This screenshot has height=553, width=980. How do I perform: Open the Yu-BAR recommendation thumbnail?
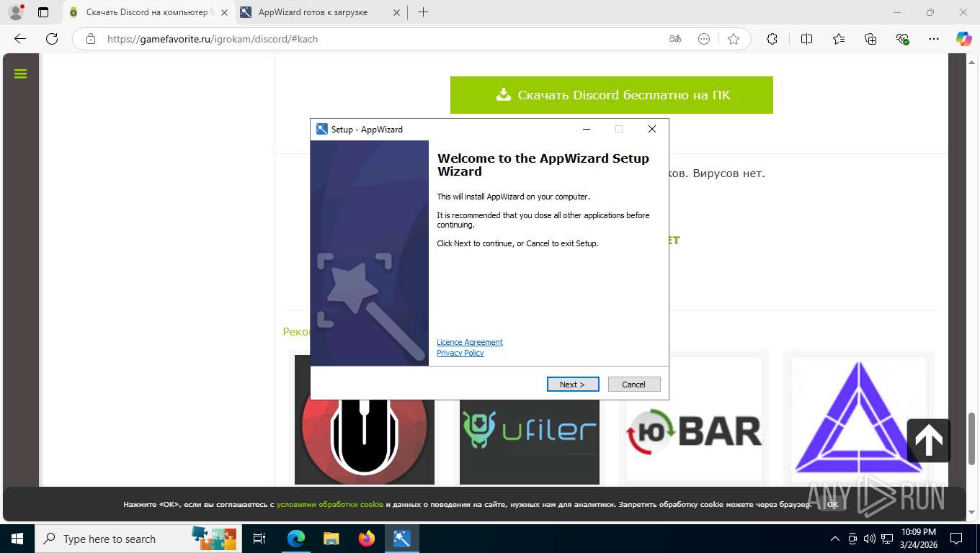pyautogui.click(x=695, y=420)
